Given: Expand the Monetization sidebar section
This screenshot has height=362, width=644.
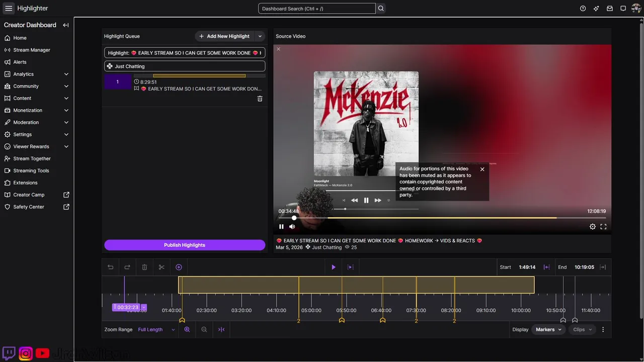Looking at the screenshot, I should pos(66,110).
